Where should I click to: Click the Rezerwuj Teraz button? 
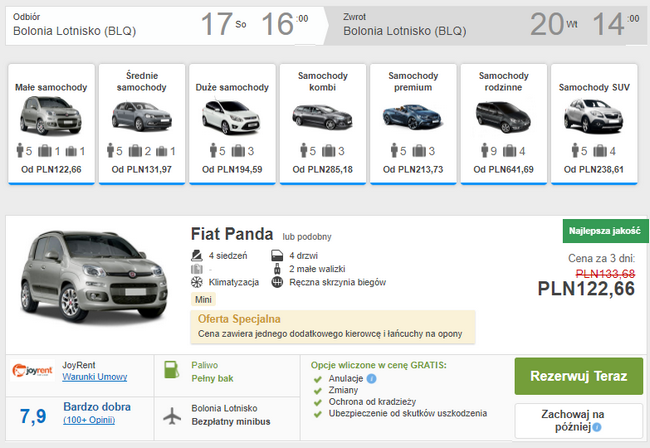pyautogui.click(x=579, y=376)
